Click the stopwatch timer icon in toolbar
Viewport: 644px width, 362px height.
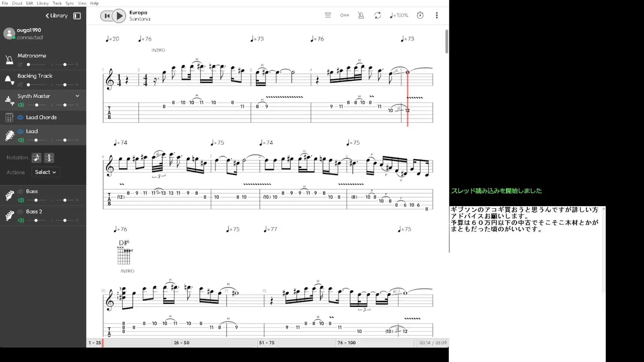pos(420,16)
